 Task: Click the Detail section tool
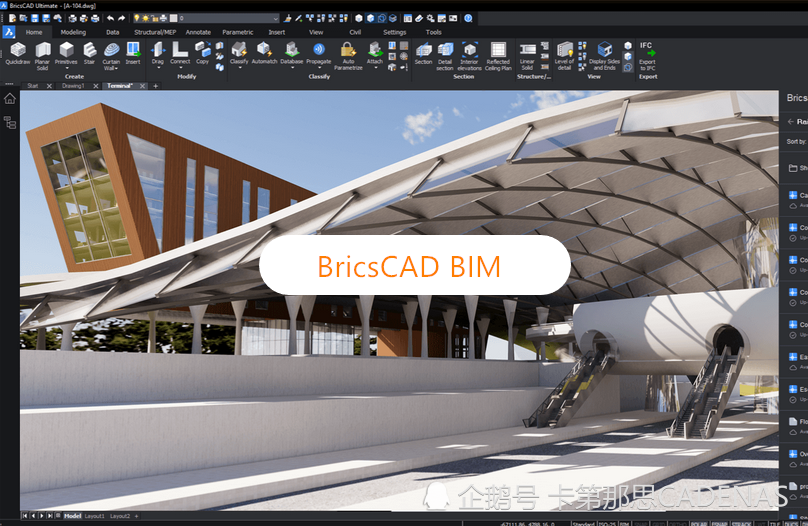(x=445, y=56)
